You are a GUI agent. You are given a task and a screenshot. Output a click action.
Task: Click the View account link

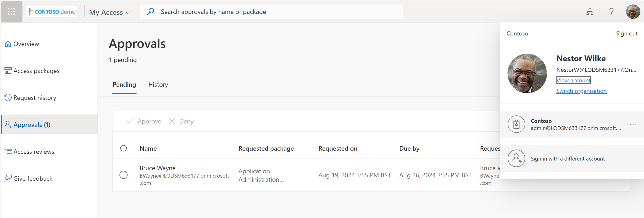[x=573, y=80]
